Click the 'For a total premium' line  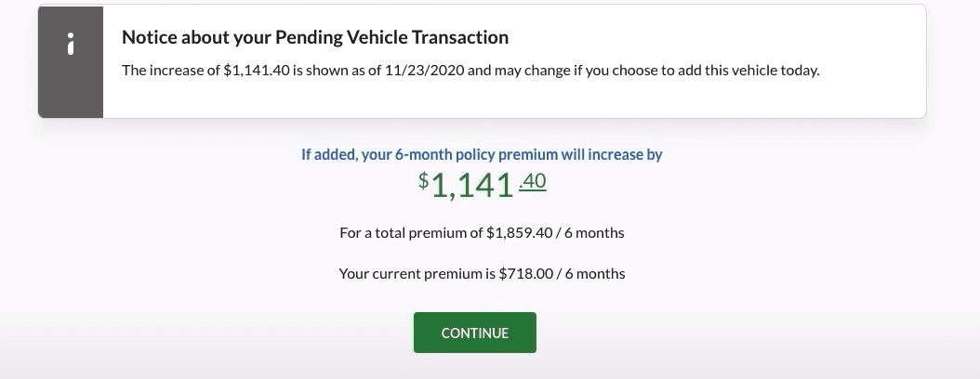[x=482, y=233]
